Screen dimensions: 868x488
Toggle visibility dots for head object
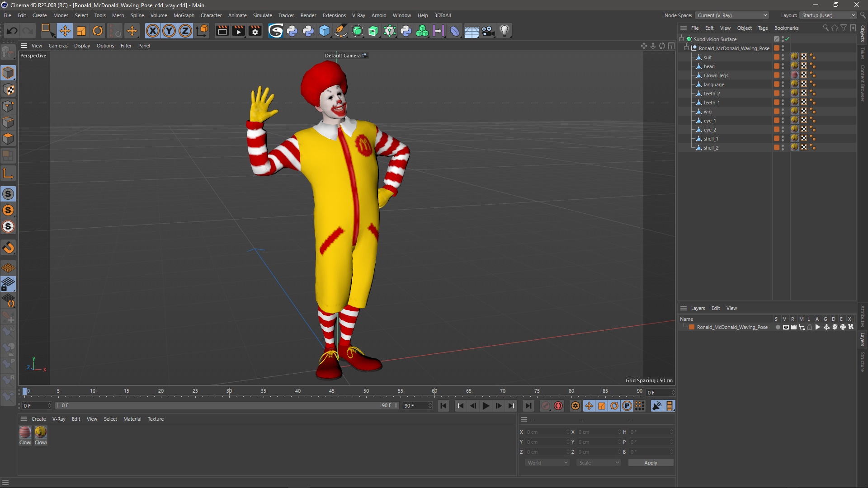[x=783, y=66]
